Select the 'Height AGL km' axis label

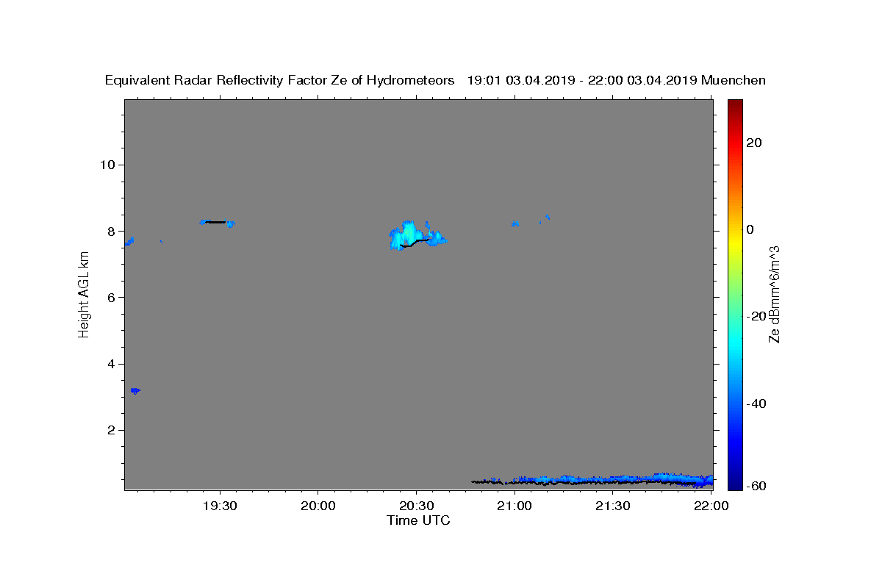(x=84, y=293)
